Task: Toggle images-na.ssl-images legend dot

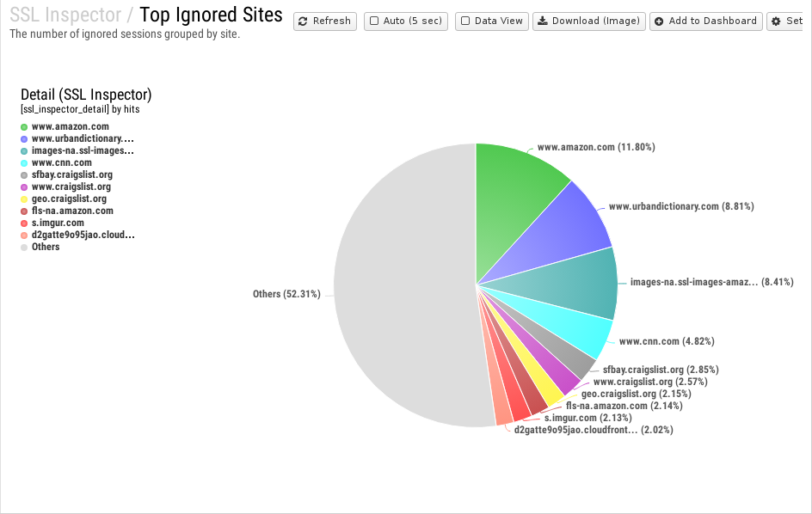Action: click(24, 151)
